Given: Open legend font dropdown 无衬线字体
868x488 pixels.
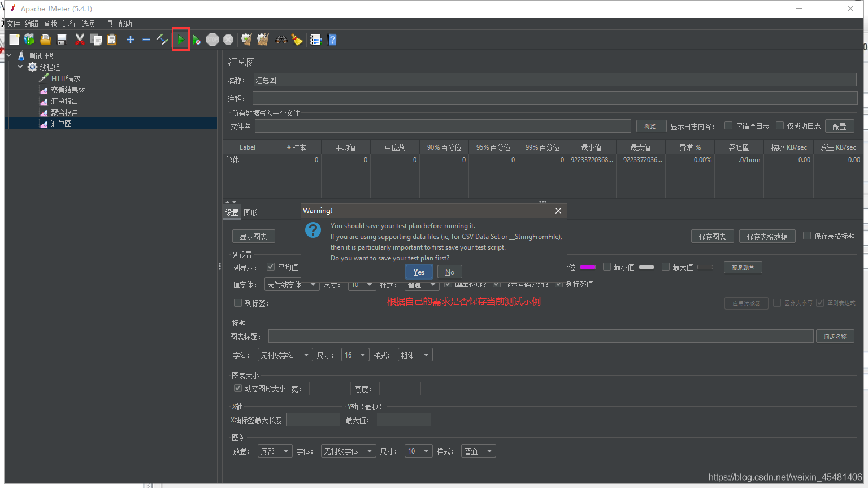Looking at the screenshot, I should pyautogui.click(x=348, y=451).
